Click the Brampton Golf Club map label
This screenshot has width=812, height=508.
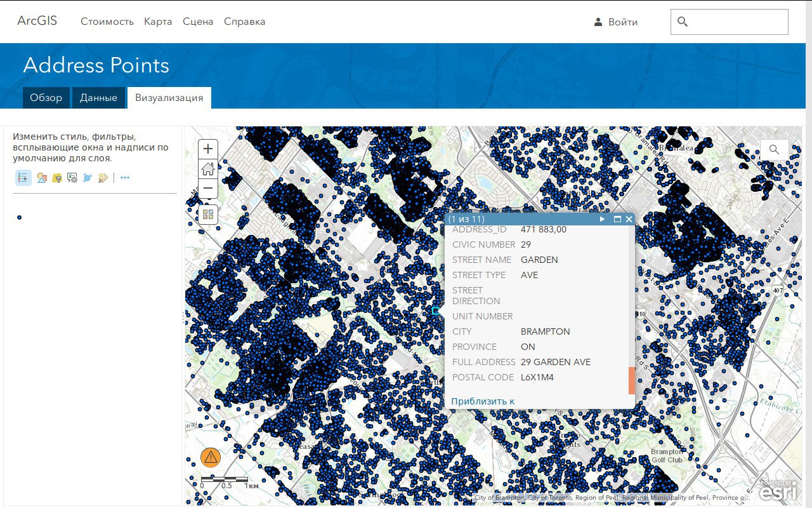(667, 456)
